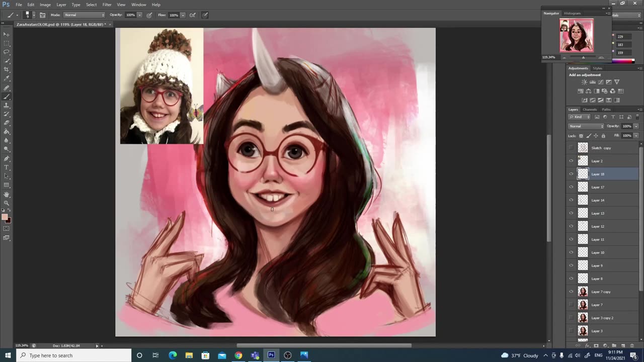Add a Color Balance adjustment
644x362 pixels.
(x=589, y=91)
